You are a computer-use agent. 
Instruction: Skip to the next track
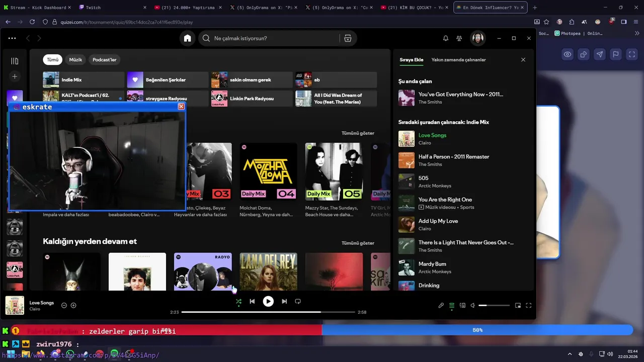pyautogui.click(x=284, y=301)
